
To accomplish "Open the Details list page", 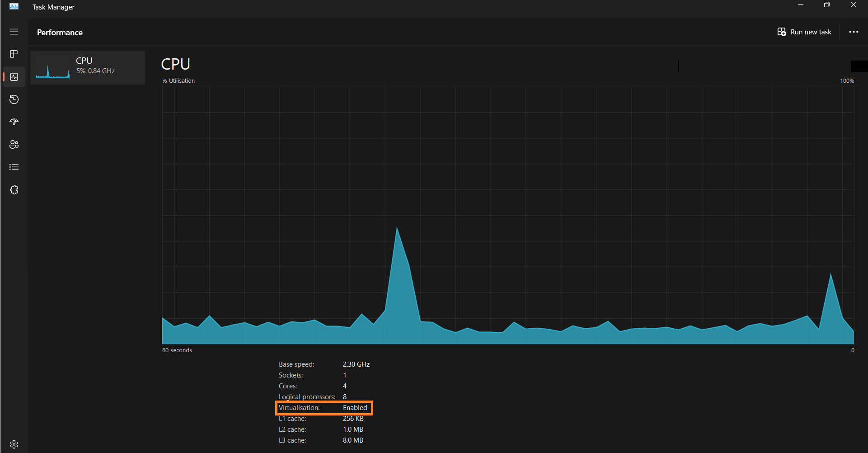I will 14,167.
